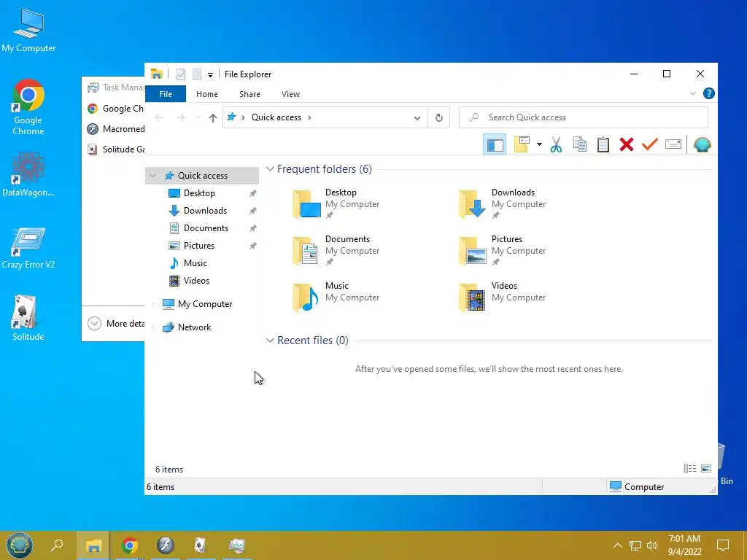
Task: Click the Copy icon in toolbar
Action: click(x=580, y=145)
